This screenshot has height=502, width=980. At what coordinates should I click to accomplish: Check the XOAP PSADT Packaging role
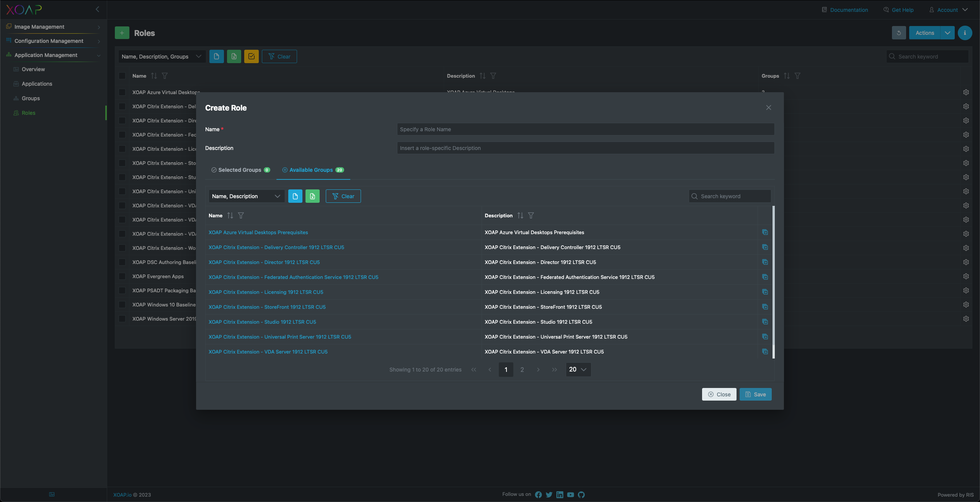[x=122, y=290]
